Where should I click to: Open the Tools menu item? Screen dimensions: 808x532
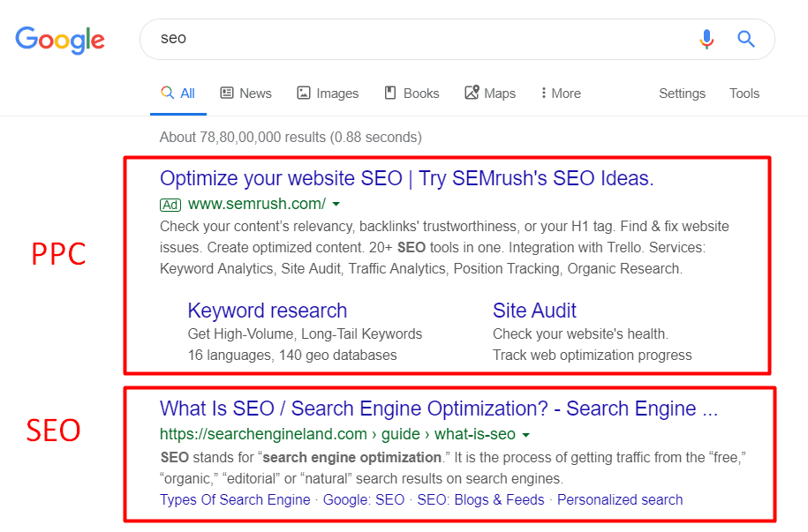(x=744, y=94)
